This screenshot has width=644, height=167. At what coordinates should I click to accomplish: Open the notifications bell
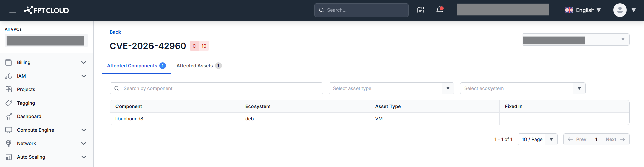[x=440, y=10]
